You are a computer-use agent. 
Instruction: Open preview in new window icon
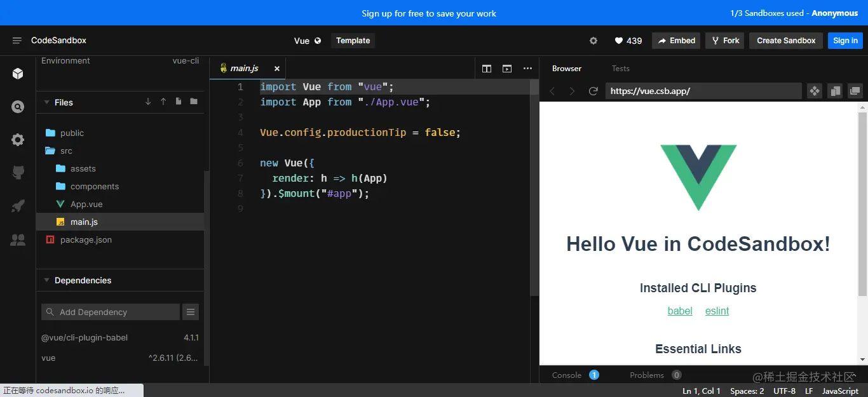point(855,91)
